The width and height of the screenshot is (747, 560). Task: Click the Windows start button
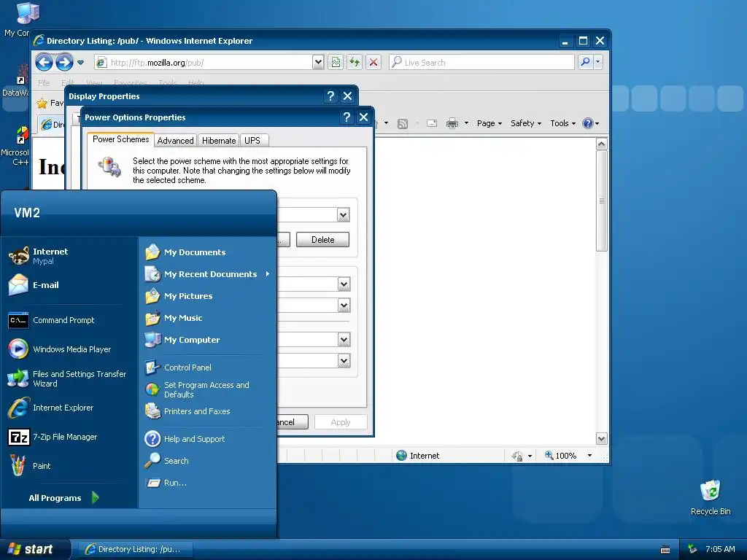coord(34,549)
